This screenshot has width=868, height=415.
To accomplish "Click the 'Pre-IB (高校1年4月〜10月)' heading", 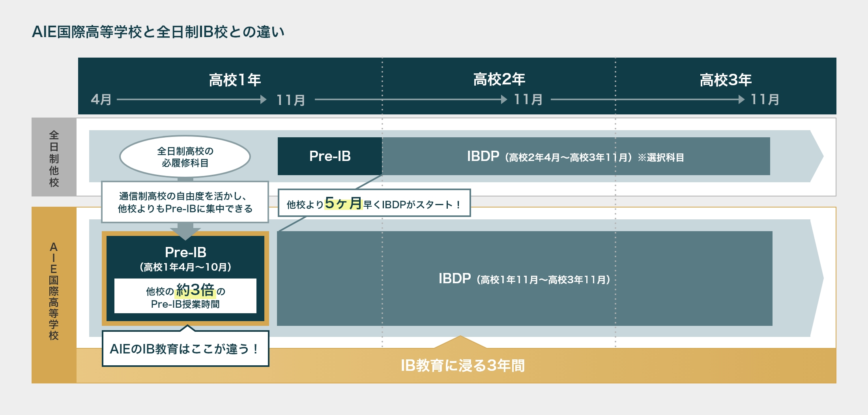I will point(185,259).
